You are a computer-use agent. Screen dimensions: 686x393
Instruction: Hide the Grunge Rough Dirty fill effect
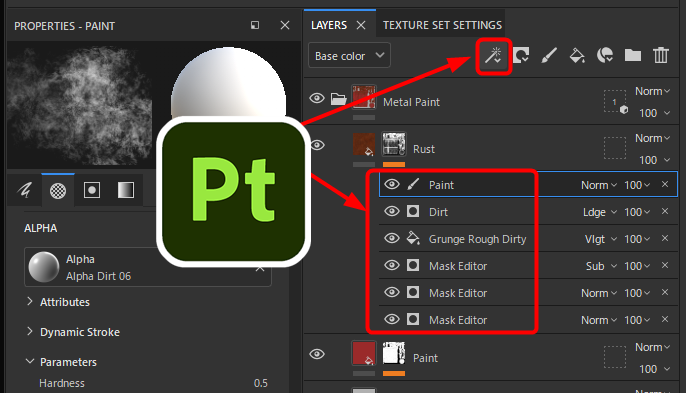click(392, 239)
